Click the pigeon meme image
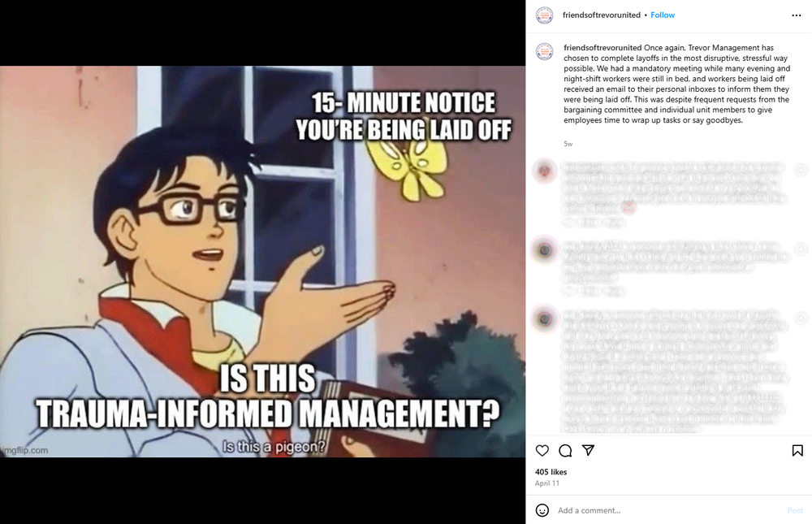812x524 pixels. tap(262, 262)
